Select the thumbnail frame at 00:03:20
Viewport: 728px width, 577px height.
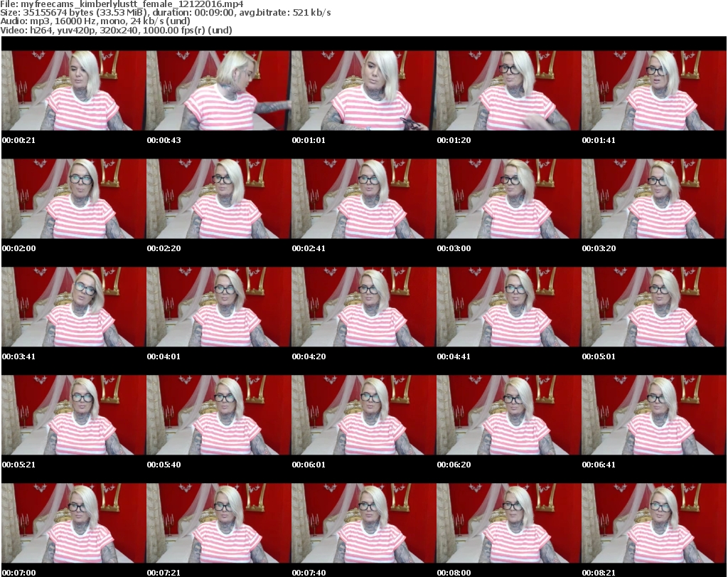[654, 198]
